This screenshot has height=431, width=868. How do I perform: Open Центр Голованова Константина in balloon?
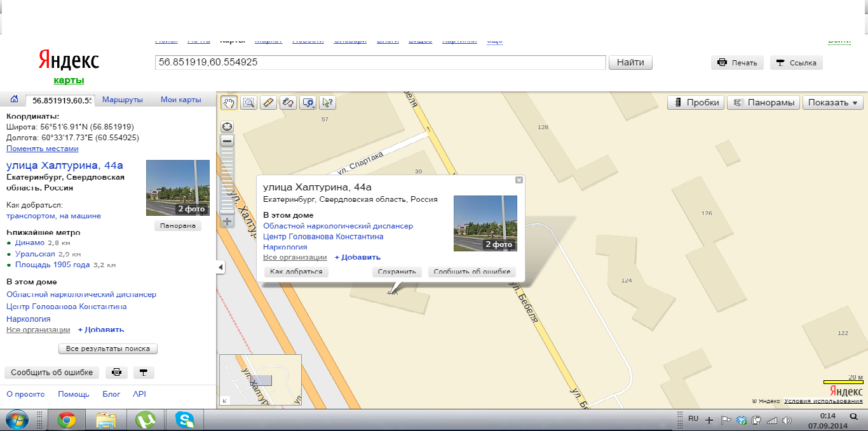point(323,236)
